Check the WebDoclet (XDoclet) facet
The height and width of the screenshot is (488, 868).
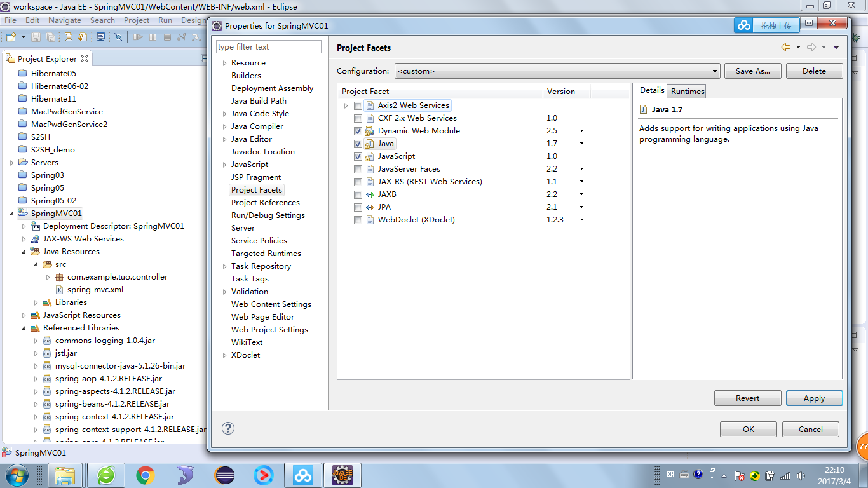(358, 220)
